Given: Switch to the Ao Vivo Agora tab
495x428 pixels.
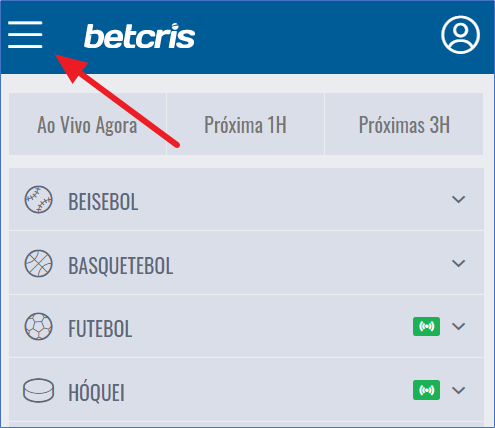Looking at the screenshot, I should 87,124.
